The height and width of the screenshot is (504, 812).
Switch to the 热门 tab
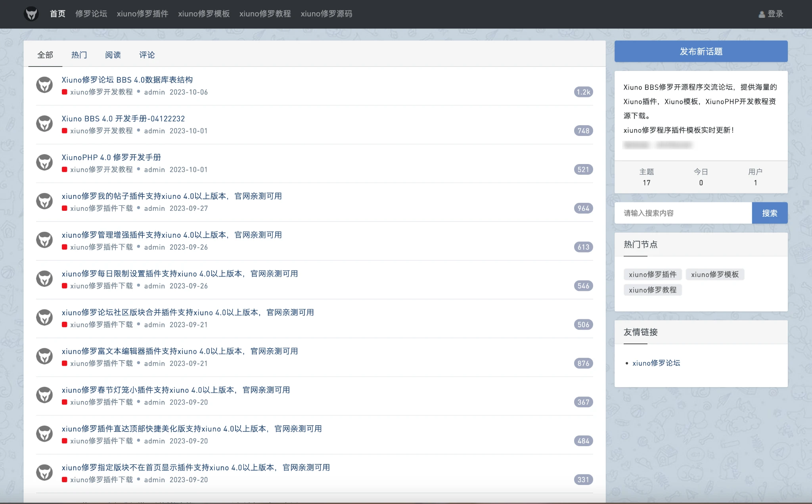[x=79, y=55]
